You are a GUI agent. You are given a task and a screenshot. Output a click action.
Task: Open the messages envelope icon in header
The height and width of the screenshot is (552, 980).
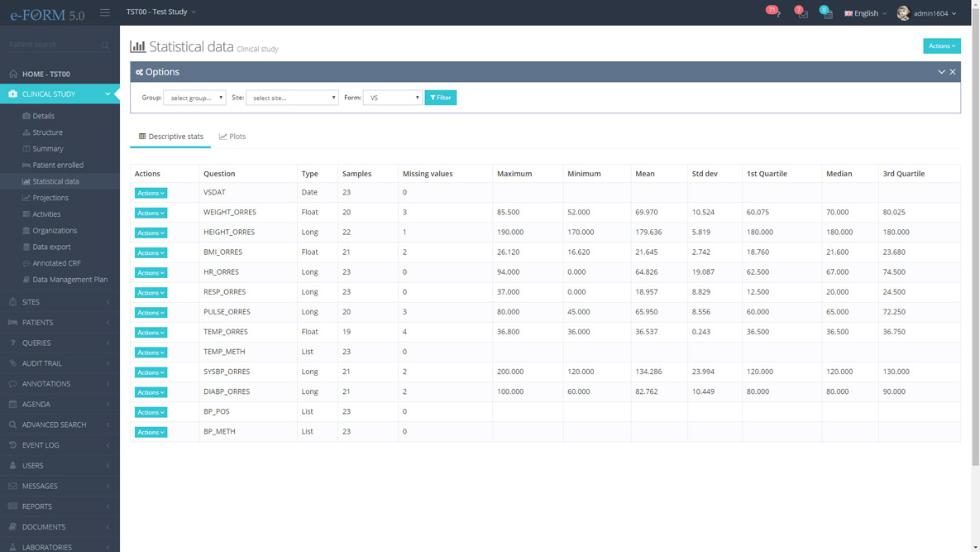click(x=802, y=13)
